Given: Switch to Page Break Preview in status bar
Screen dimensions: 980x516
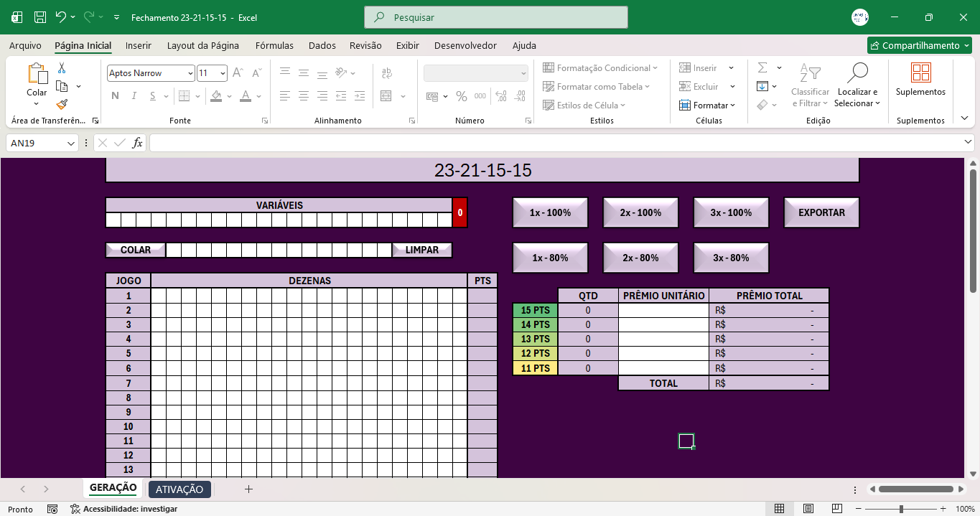Looking at the screenshot, I should [x=837, y=509].
